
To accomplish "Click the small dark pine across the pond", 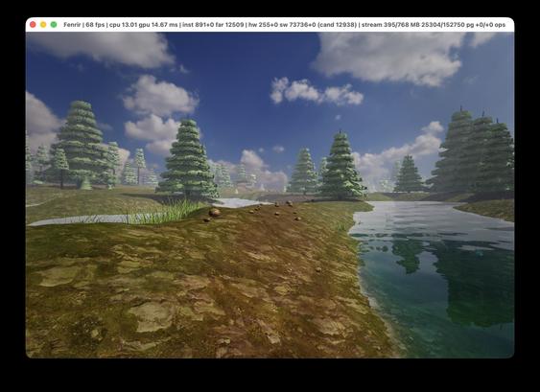I will [x=409, y=173].
